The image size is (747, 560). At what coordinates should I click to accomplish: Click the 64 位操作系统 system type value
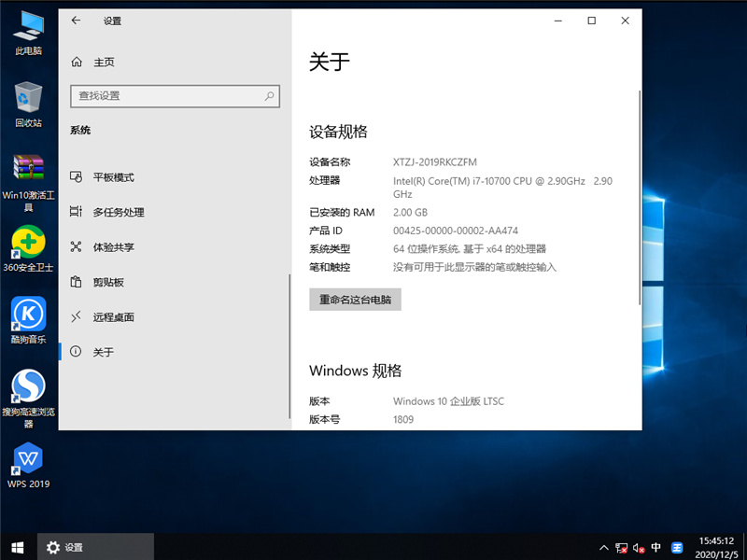tap(470, 248)
